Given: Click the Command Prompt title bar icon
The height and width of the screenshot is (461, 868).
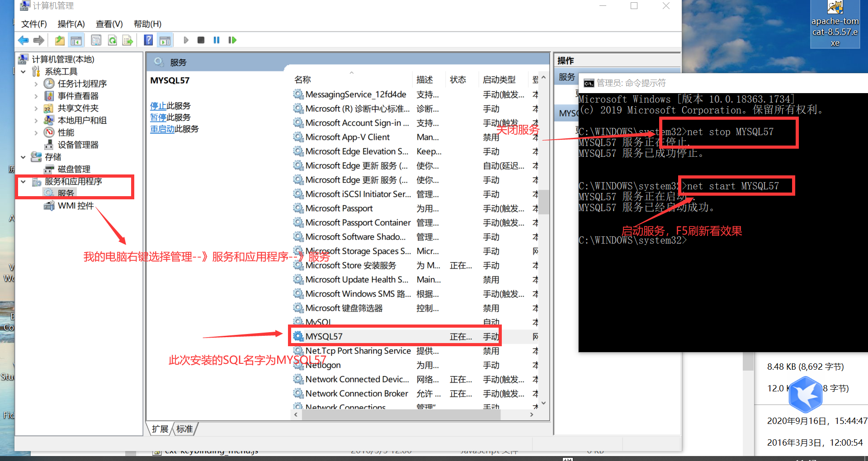Looking at the screenshot, I should [589, 83].
